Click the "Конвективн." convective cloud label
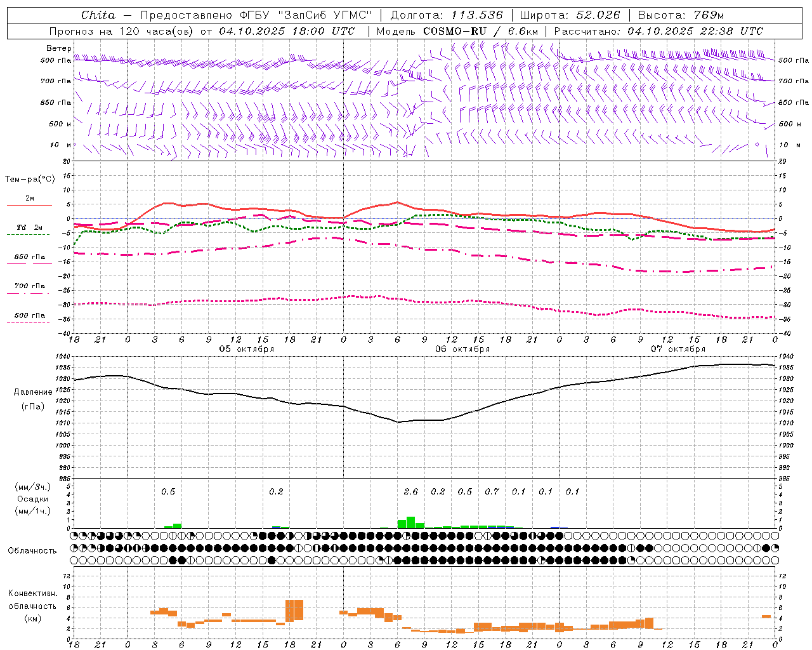The height and width of the screenshot is (650, 812). click(x=33, y=594)
